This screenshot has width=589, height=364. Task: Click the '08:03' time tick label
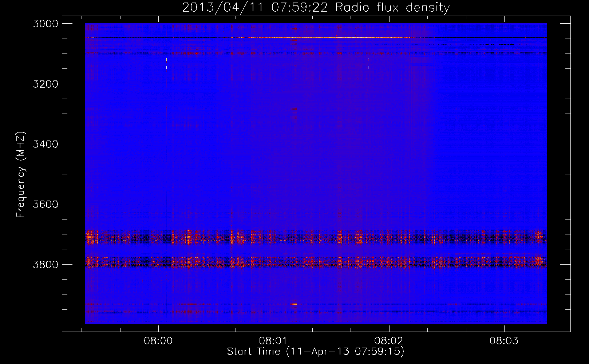pyautogui.click(x=504, y=341)
